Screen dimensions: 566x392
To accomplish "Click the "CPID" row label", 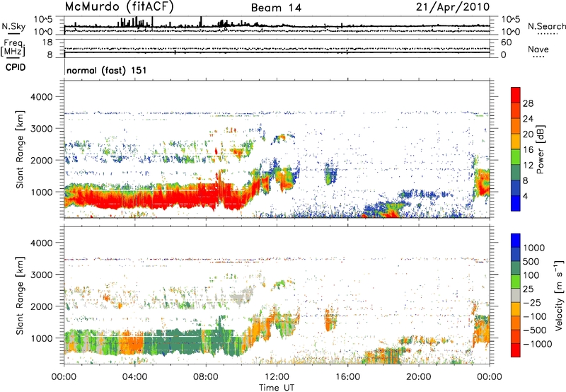I will click(x=15, y=67).
